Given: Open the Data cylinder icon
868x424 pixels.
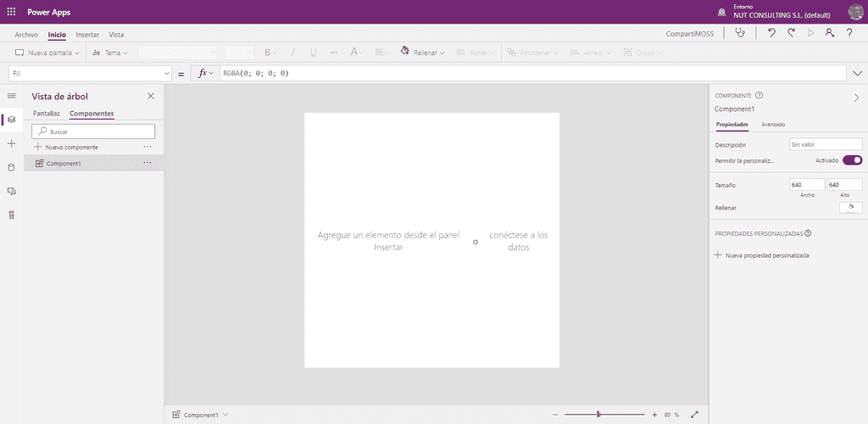Looking at the screenshot, I should [x=12, y=168].
